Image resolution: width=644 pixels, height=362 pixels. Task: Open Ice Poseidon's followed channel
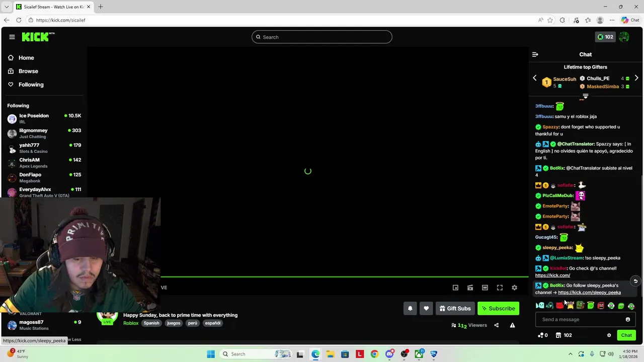44,119
